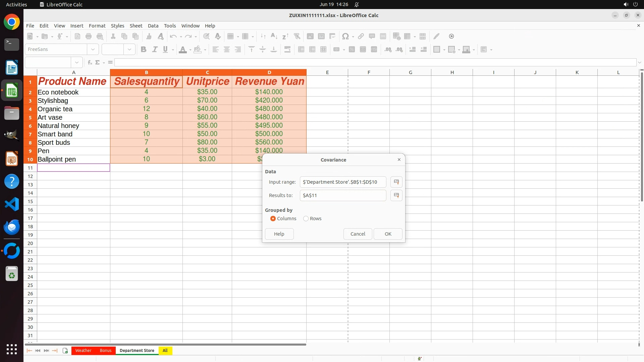Viewport: 644px width, 362px height.
Task: Click Cancel in Covariance dialog
Action: click(x=358, y=234)
